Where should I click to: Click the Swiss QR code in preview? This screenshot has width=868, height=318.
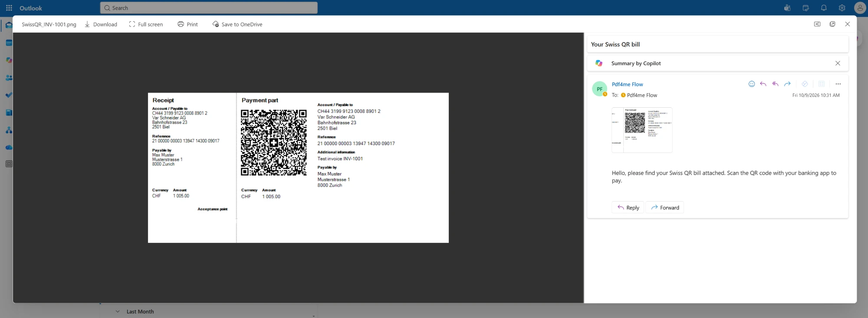pyautogui.click(x=274, y=142)
